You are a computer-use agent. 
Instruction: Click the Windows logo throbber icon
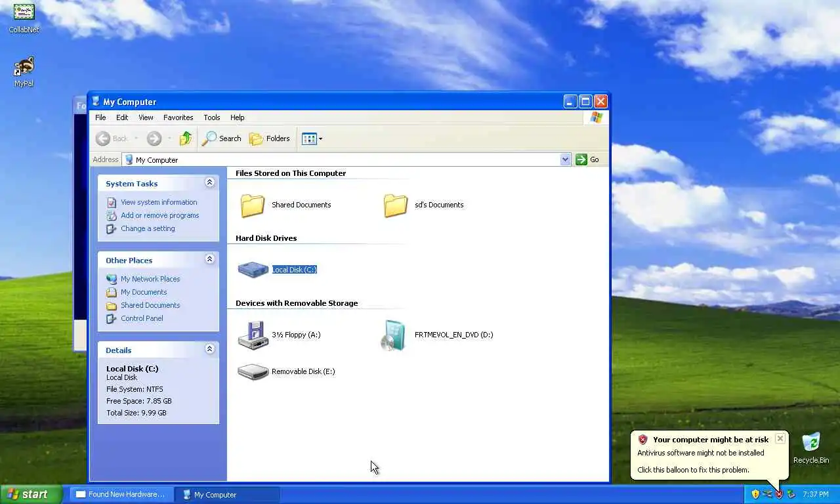pos(596,117)
